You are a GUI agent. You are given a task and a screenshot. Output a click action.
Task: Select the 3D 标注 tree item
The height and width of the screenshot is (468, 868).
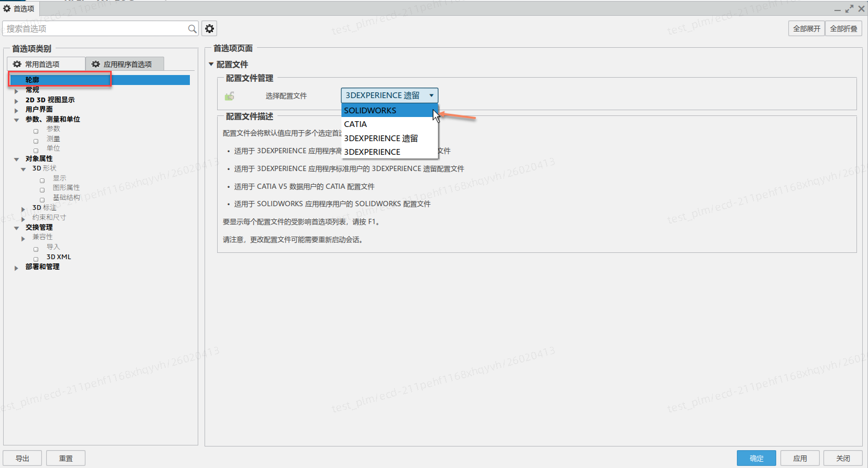tap(45, 208)
